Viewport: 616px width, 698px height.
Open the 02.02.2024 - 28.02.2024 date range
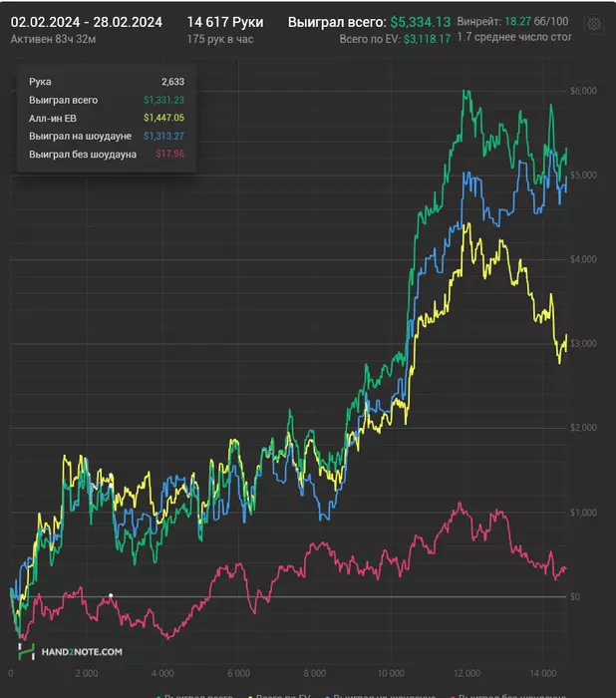pos(87,21)
